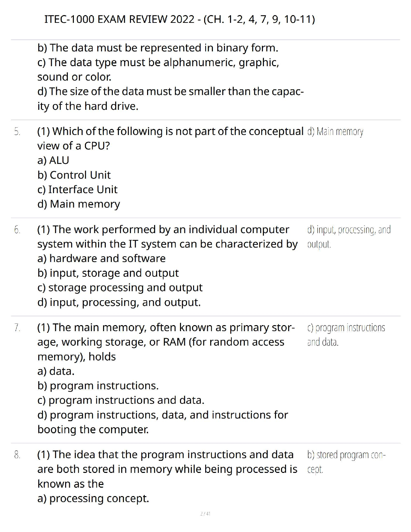Click the answer for question 6

349,237
